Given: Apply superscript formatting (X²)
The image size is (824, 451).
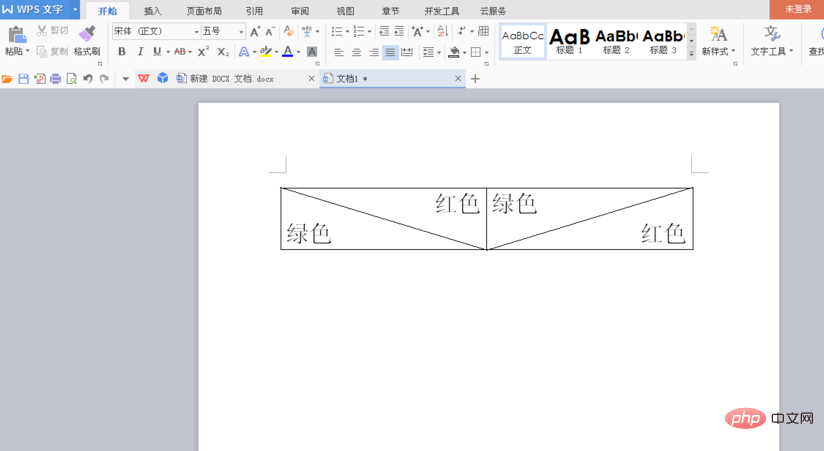Looking at the screenshot, I should 203,52.
